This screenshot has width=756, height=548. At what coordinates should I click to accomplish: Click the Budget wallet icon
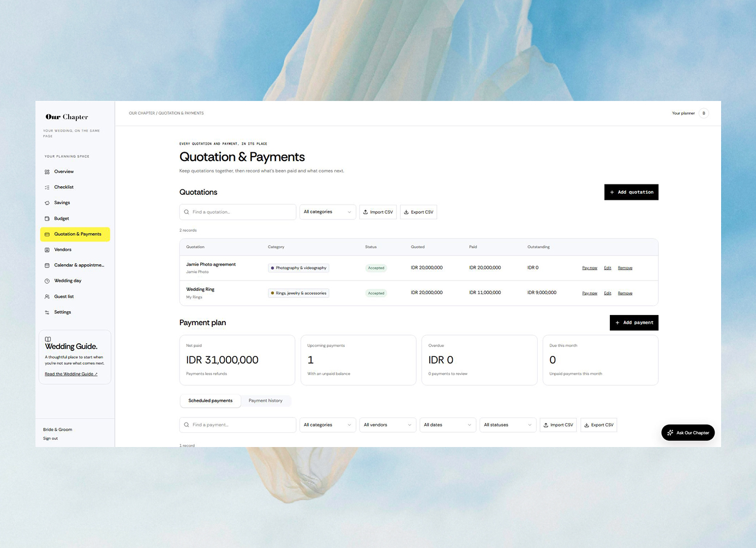[47, 219]
